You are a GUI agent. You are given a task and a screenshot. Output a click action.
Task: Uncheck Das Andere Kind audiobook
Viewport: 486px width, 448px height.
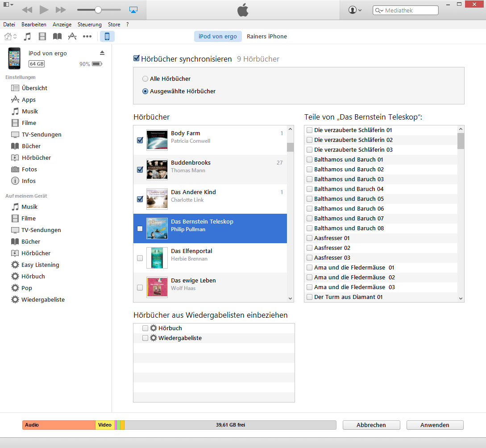(140, 199)
